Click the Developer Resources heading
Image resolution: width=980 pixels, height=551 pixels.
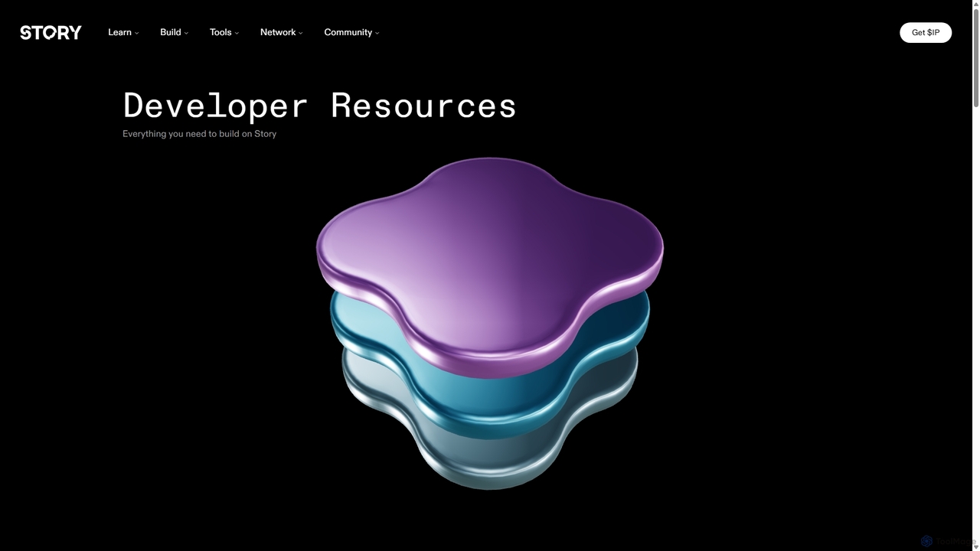(x=320, y=105)
